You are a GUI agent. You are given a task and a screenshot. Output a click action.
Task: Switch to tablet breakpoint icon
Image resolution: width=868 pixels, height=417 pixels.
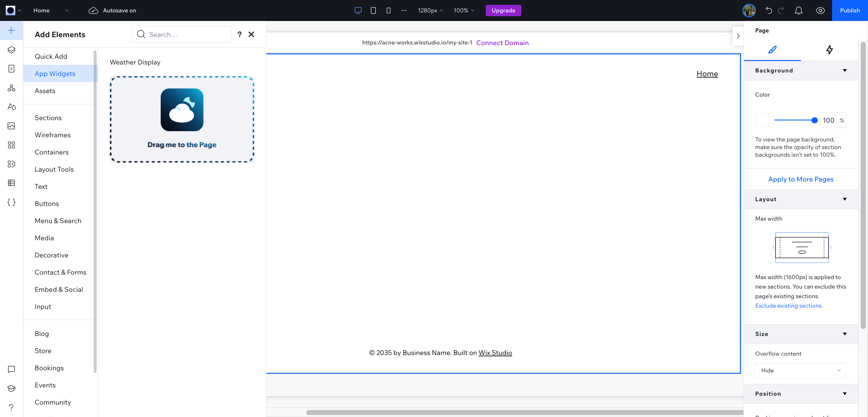click(x=373, y=10)
